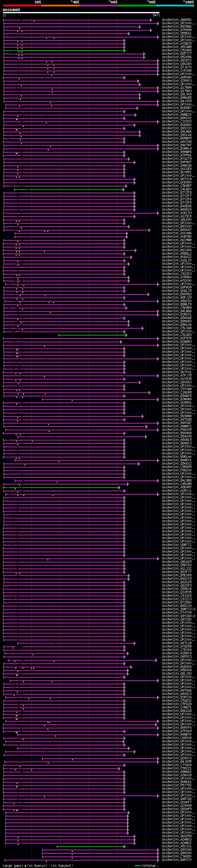Select the UniRef100_P98200 label
The width and height of the screenshot is (197, 868).
tap(177, 470)
